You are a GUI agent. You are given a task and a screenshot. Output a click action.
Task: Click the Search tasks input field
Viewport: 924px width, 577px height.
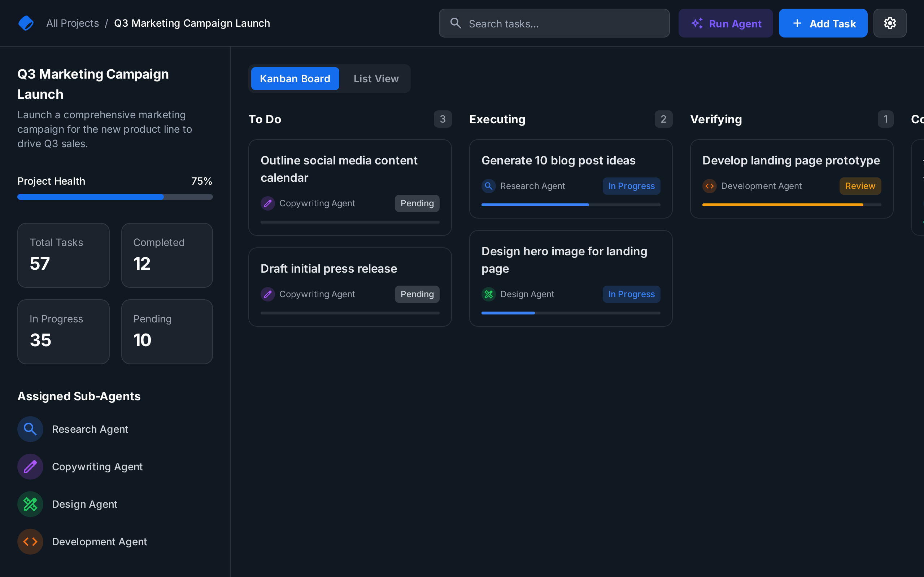coord(554,23)
